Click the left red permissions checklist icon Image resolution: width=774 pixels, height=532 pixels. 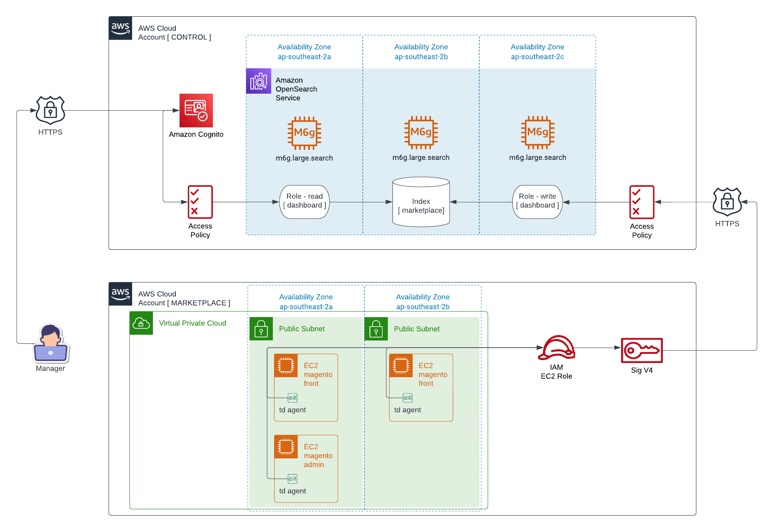pos(200,202)
